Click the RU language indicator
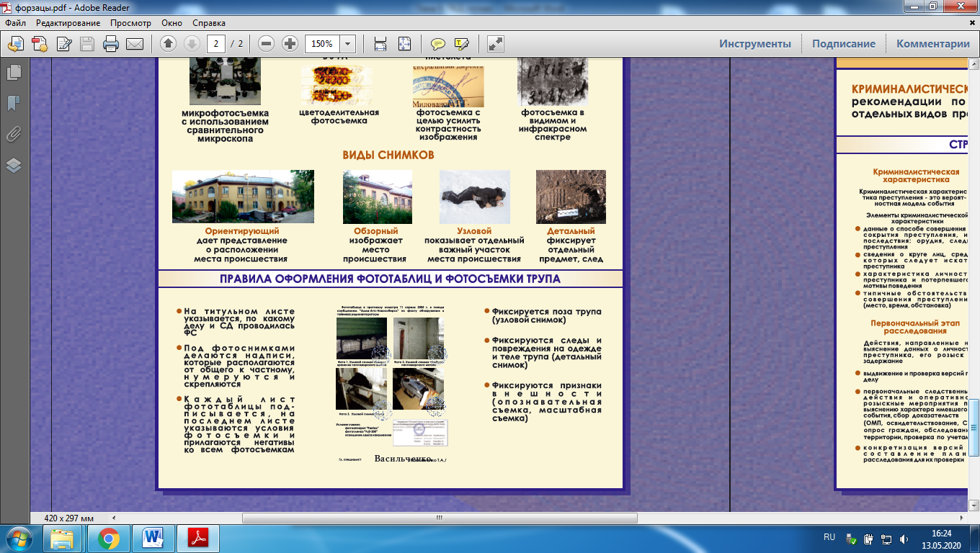 829,537
